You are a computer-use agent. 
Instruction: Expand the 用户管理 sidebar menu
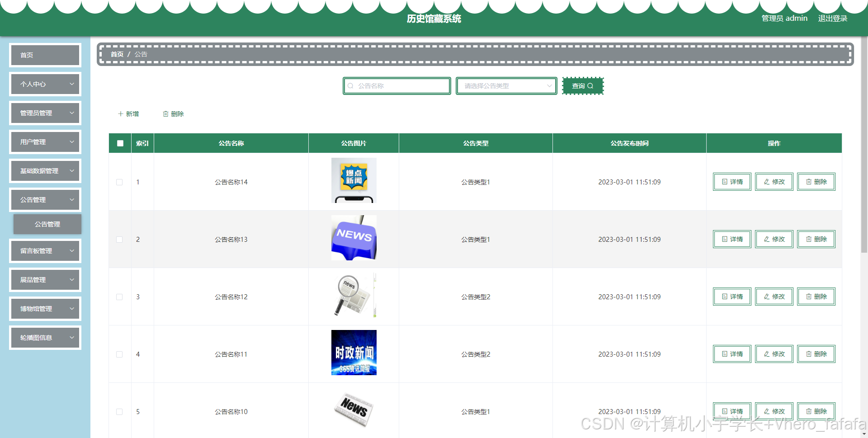[45, 142]
